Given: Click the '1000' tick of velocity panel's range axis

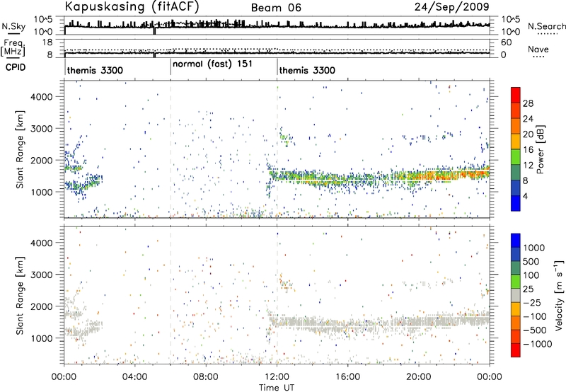Looking at the screenshot, I should tap(42, 338).
